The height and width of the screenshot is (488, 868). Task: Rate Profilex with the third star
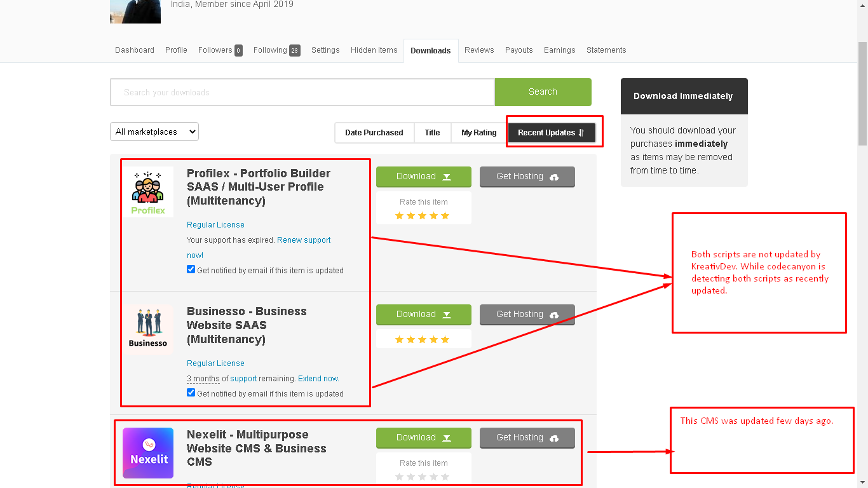tap(422, 216)
